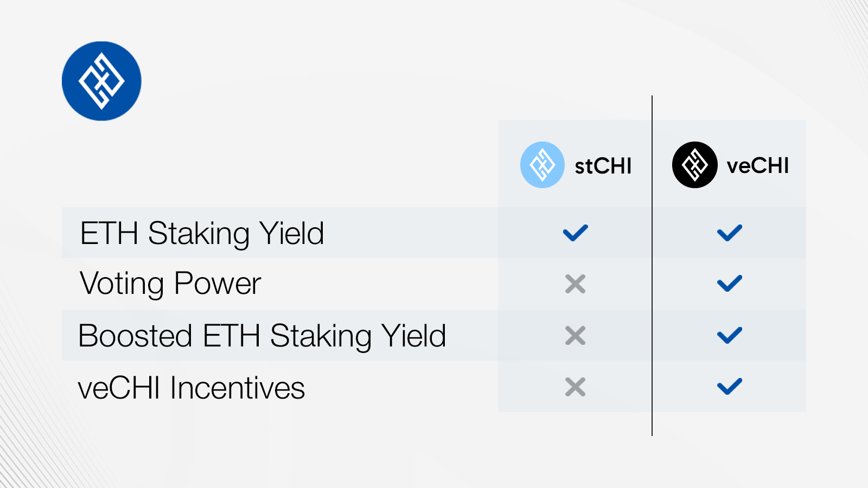This screenshot has height=488, width=868.
Task: Click stCHI X for Boosted ETH Staking Yield
Action: point(575,336)
